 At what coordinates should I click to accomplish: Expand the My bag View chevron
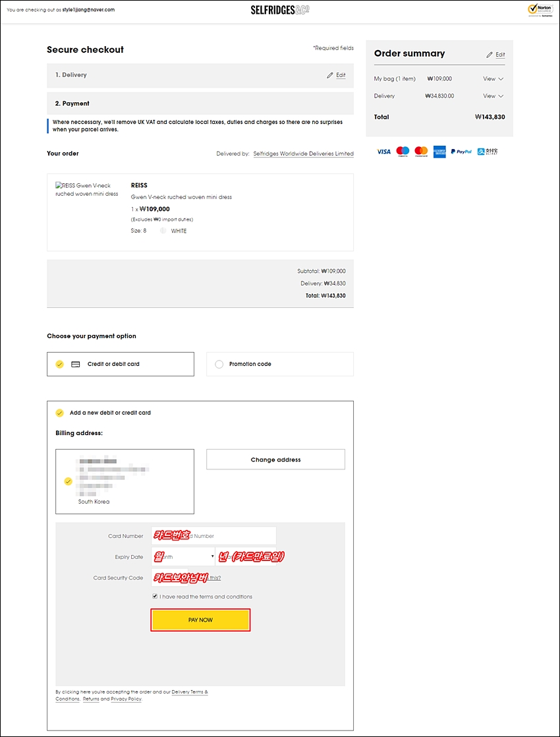(500, 79)
